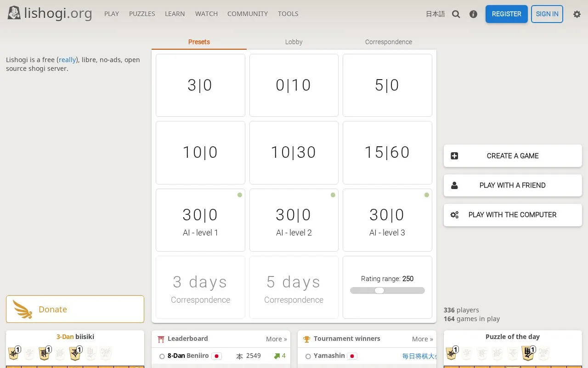Click the plus icon on Create a Game

coord(454,156)
